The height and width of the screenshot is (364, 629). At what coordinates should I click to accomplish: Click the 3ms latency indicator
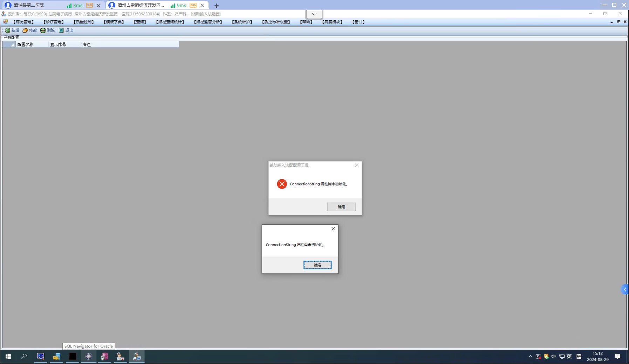click(75, 5)
